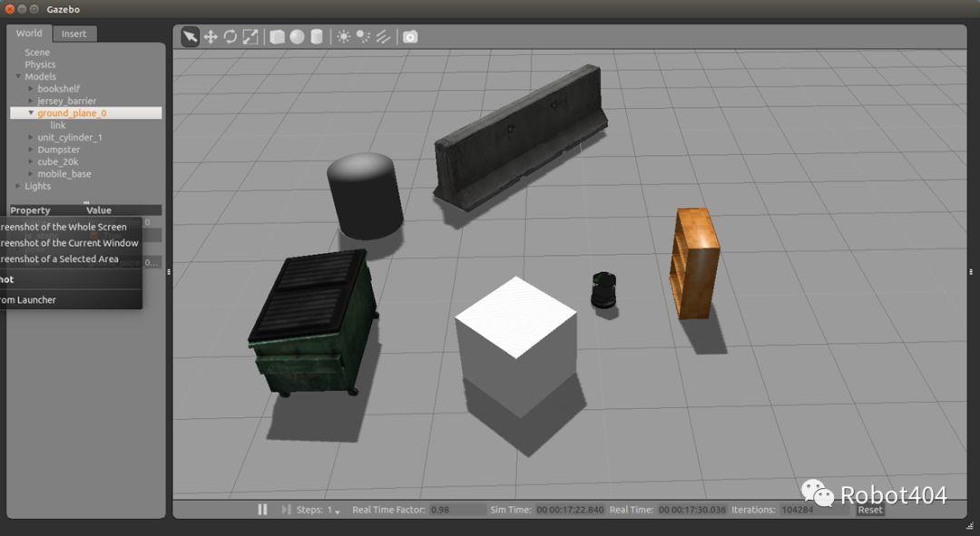
Task: Select the ground_plane_0 model row
Action: pyautogui.click(x=85, y=113)
